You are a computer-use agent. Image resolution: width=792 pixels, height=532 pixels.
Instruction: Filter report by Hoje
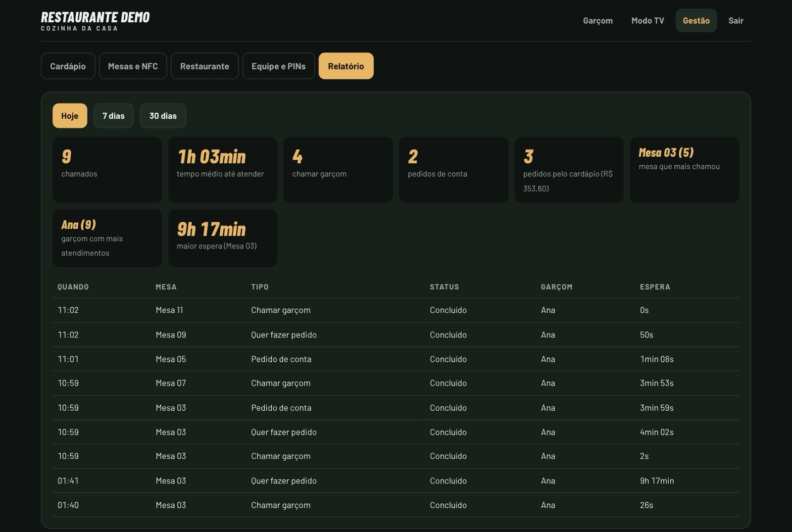[70, 116]
